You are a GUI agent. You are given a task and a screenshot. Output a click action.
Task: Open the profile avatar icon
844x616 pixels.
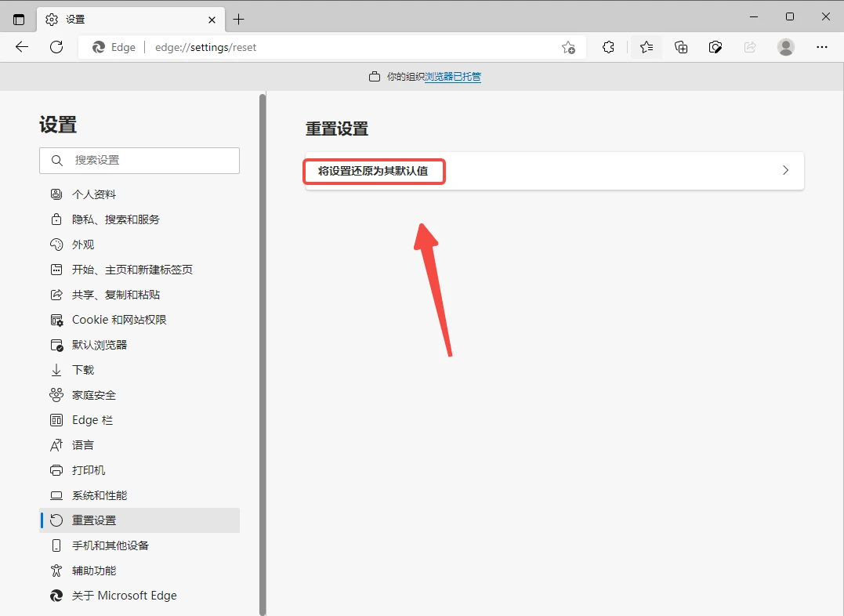coord(786,47)
